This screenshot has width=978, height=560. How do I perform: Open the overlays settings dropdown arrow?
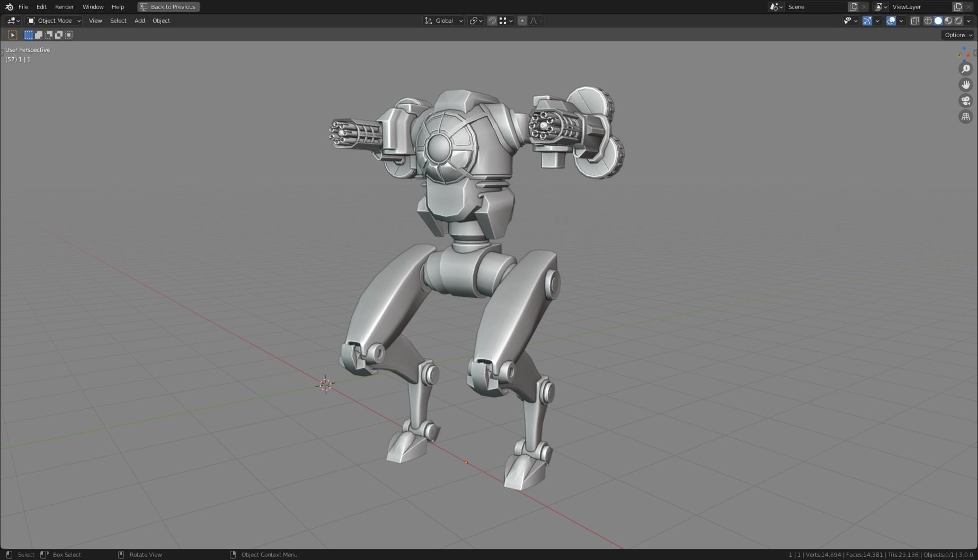(x=901, y=21)
